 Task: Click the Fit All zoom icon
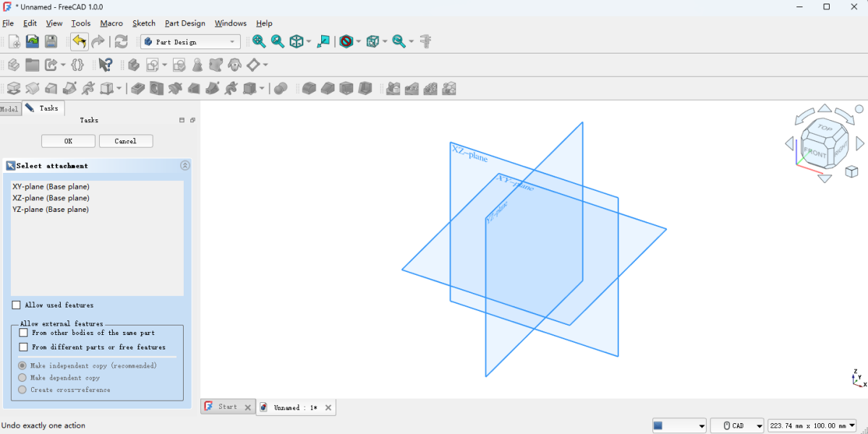pyautogui.click(x=259, y=41)
